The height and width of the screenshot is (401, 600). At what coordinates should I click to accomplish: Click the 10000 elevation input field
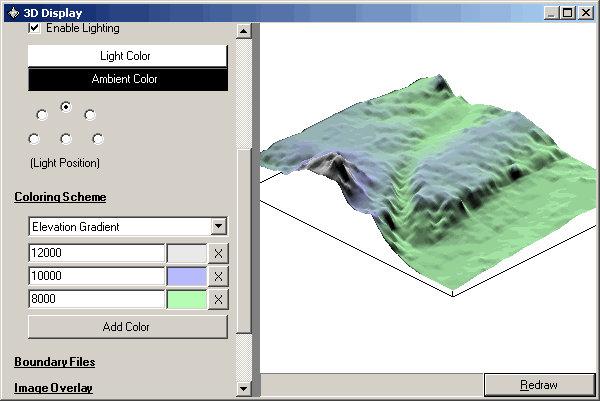click(x=97, y=276)
